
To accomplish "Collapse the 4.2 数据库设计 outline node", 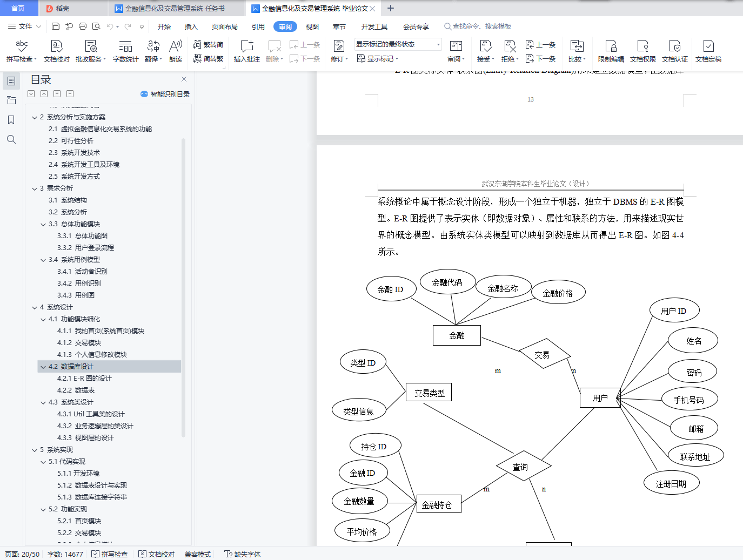I will pos(43,367).
